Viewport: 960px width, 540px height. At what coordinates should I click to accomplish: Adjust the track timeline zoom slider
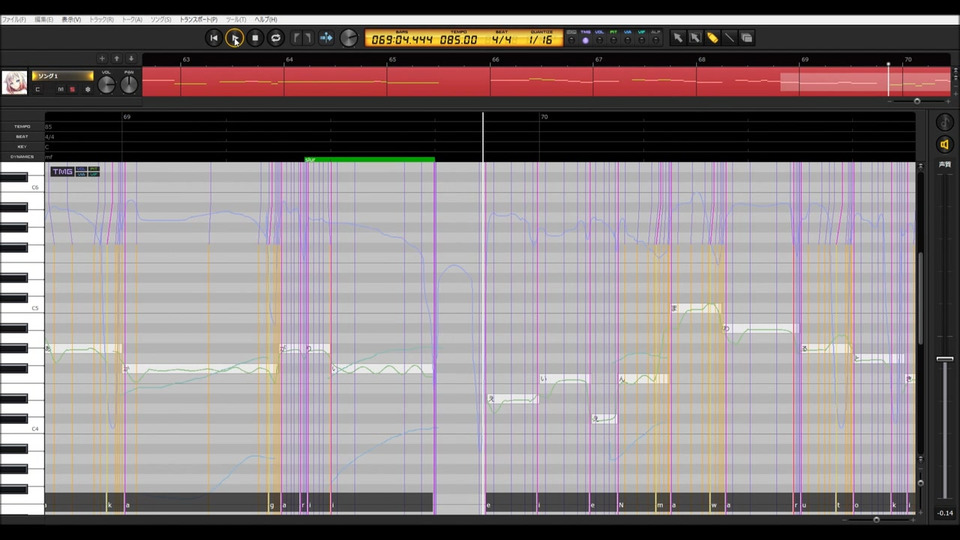click(917, 101)
